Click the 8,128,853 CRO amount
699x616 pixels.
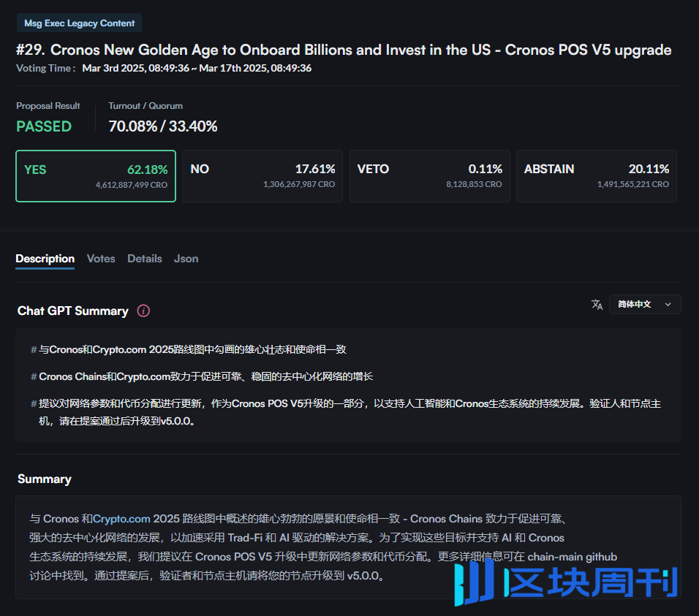point(474,184)
